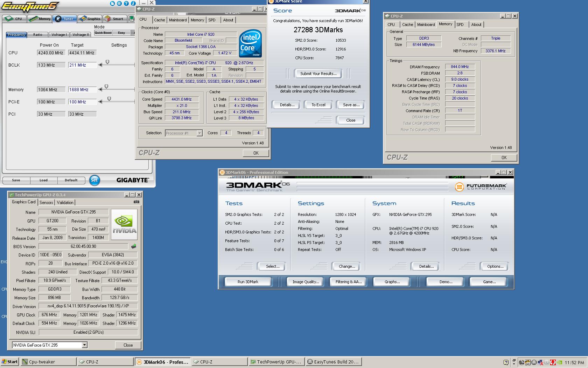Click the BCLK decrease arrow
The image size is (588, 368).
[x=100, y=65]
